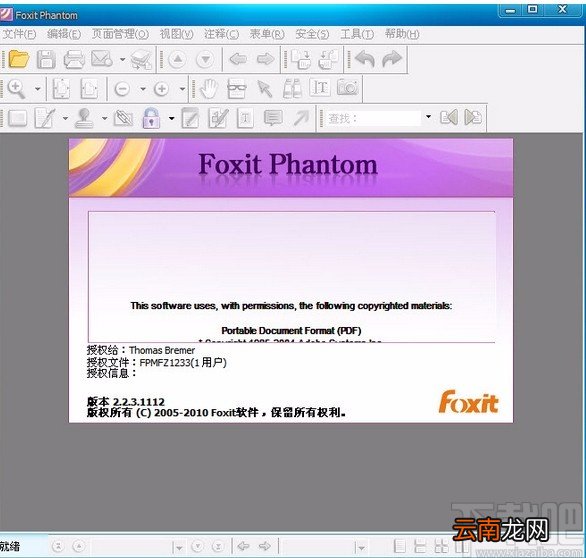Click the previous view left arrow
Screen dimensions: 586x558
[238, 59]
